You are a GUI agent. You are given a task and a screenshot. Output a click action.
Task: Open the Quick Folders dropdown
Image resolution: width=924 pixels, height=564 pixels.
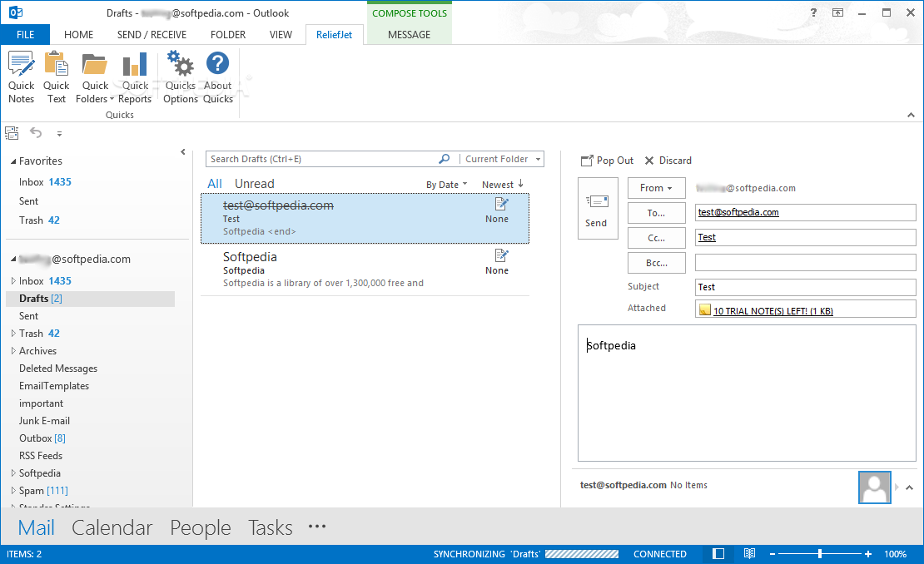(x=94, y=77)
